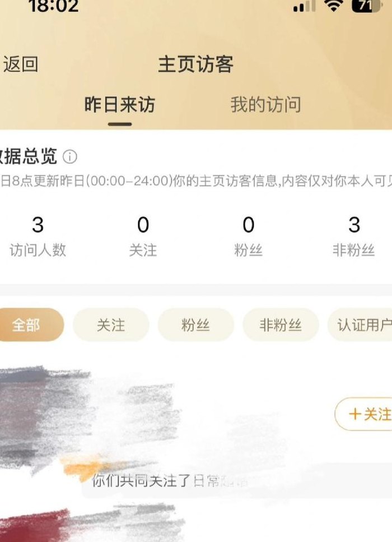View the 访问人数 count of 3
The width and height of the screenshot is (392, 542).
38,237
